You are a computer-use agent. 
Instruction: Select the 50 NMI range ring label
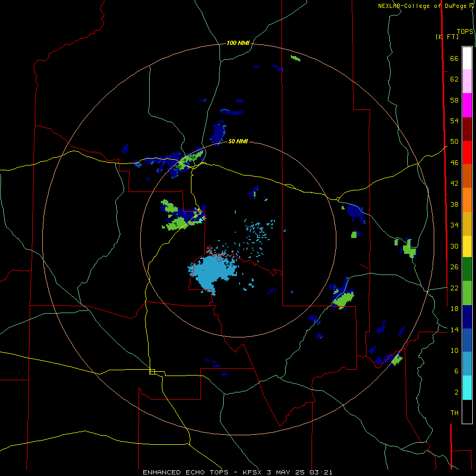coord(238,141)
